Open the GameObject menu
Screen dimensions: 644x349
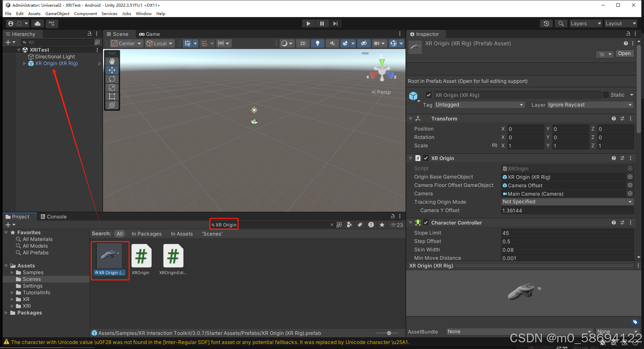point(57,14)
